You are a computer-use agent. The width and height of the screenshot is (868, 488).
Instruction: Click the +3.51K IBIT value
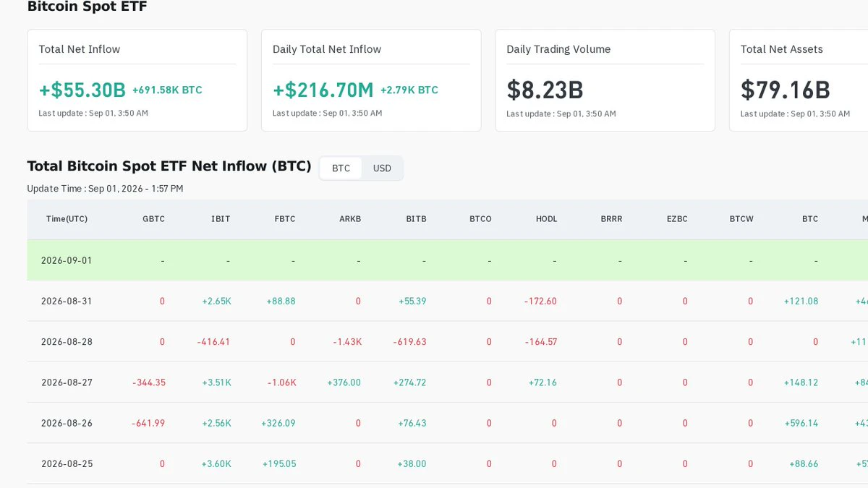click(216, 382)
